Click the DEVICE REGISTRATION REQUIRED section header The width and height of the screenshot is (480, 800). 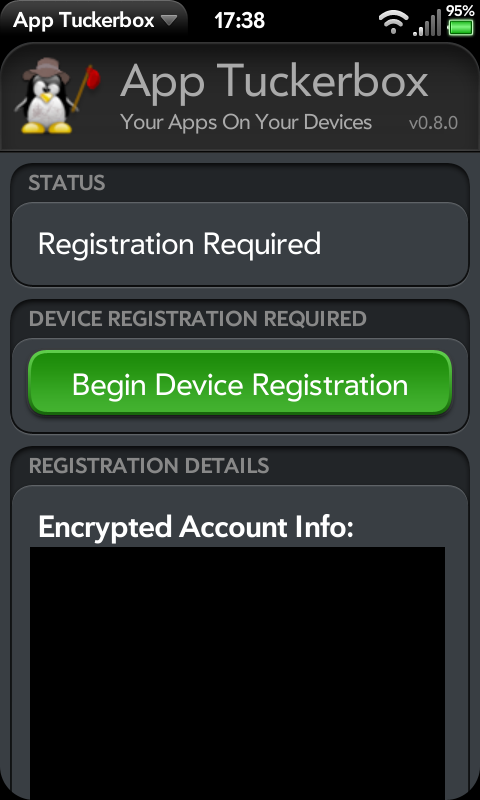[197, 319]
